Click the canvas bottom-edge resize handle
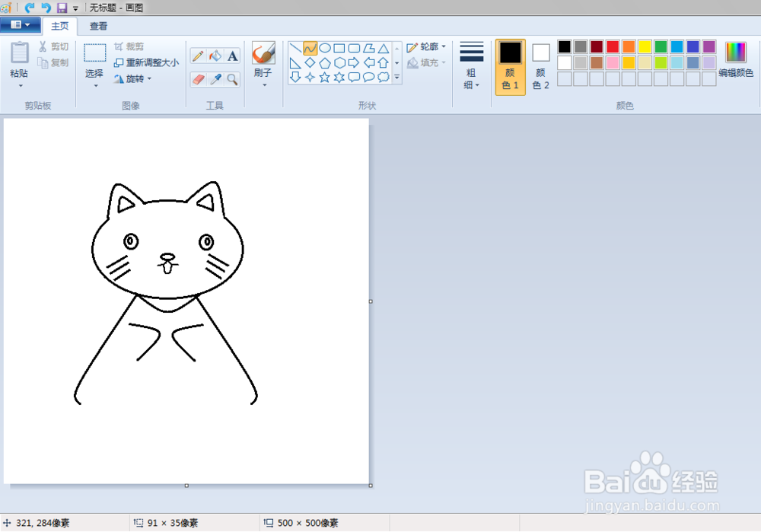 tap(186, 486)
